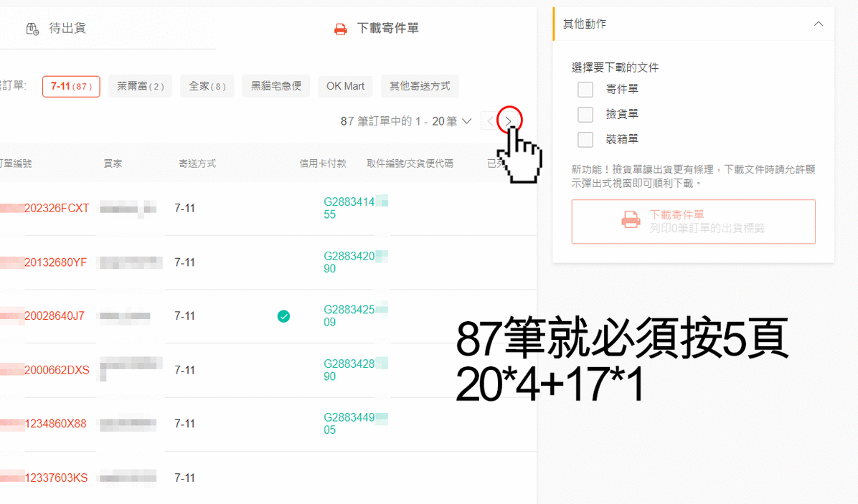Click the 待出貨 package icon
The height and width of the screenshot is (504, 858).
coord(32,29)
